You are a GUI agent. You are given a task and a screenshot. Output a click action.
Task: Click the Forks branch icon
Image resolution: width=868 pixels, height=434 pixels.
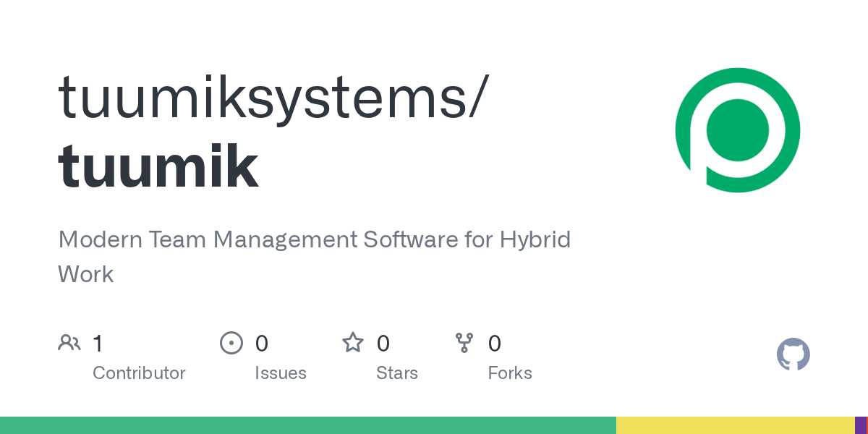tap(464, 343)
